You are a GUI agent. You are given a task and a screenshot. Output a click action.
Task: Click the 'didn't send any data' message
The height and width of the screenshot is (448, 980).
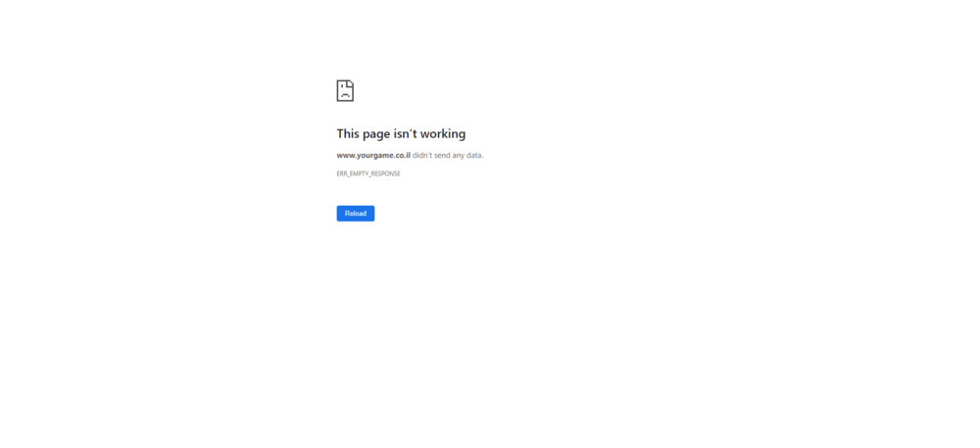(x=448, y=155)
